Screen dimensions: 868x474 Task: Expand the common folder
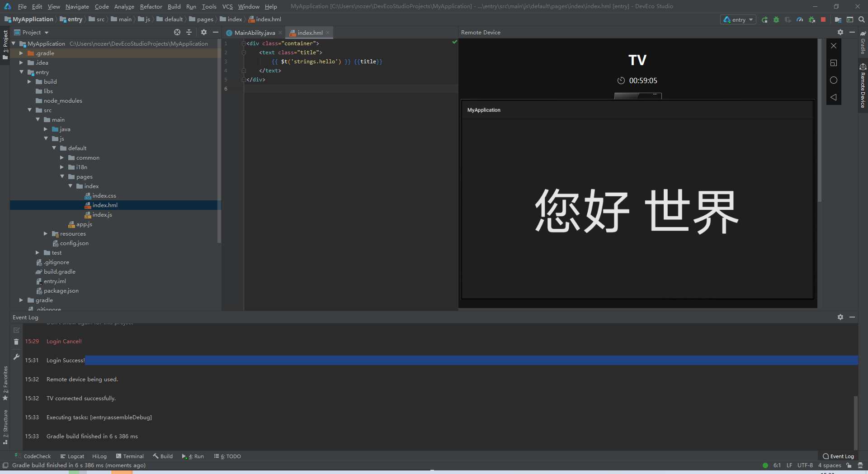[62, 157]
